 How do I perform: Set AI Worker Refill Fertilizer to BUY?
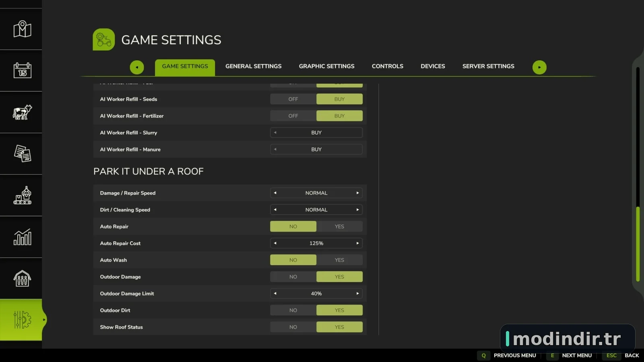(339, 116)
